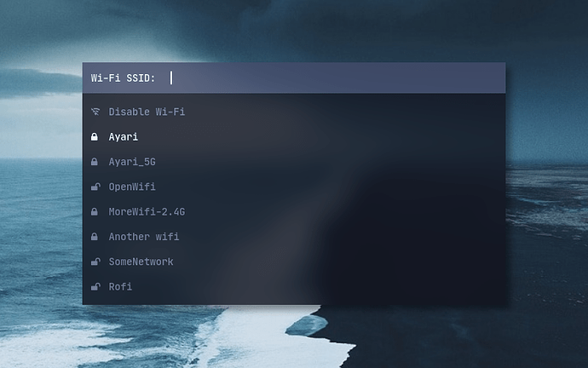The image size is (588, 368).
Task: Click the lock icon next to MoreWifi-2.4G
Action: pyautogui.click(x=95, y=211)
